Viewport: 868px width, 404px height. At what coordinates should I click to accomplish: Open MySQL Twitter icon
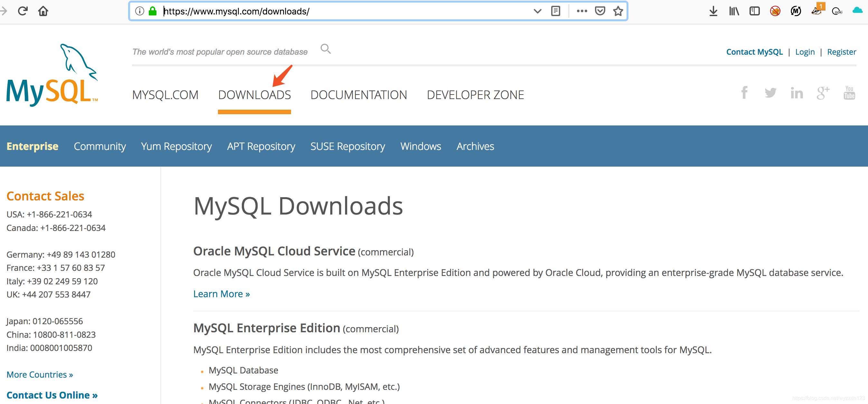[x=770, y=93]
